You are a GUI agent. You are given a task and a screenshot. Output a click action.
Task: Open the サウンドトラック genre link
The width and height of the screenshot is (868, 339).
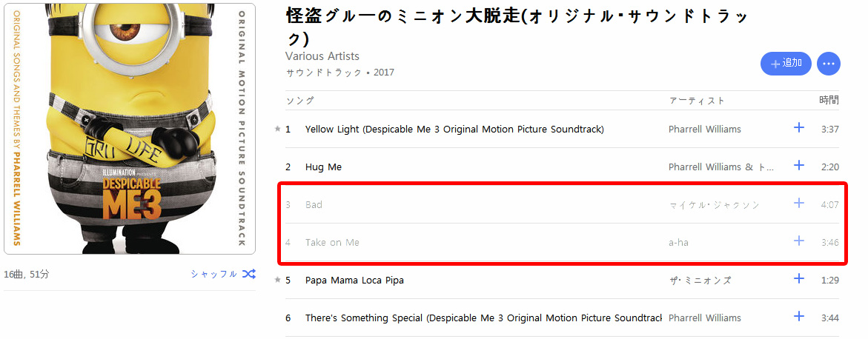(x=324, y=73)
